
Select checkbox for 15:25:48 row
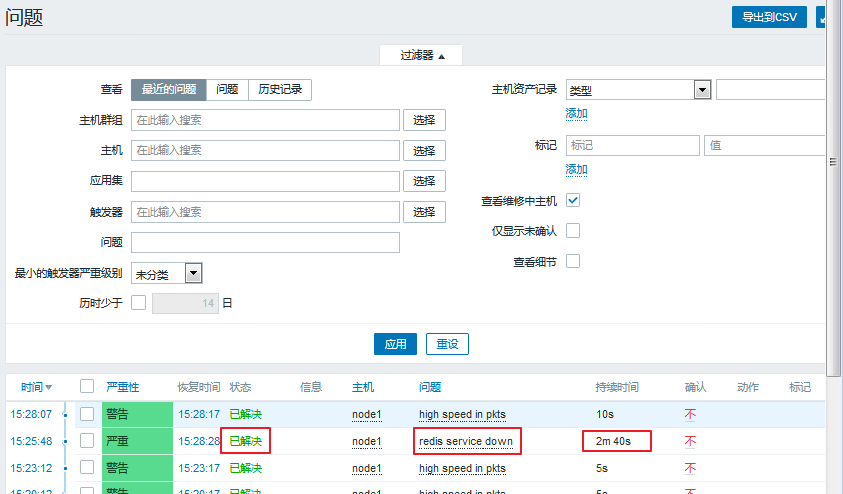pyautogui.click(x=87, y=441)
